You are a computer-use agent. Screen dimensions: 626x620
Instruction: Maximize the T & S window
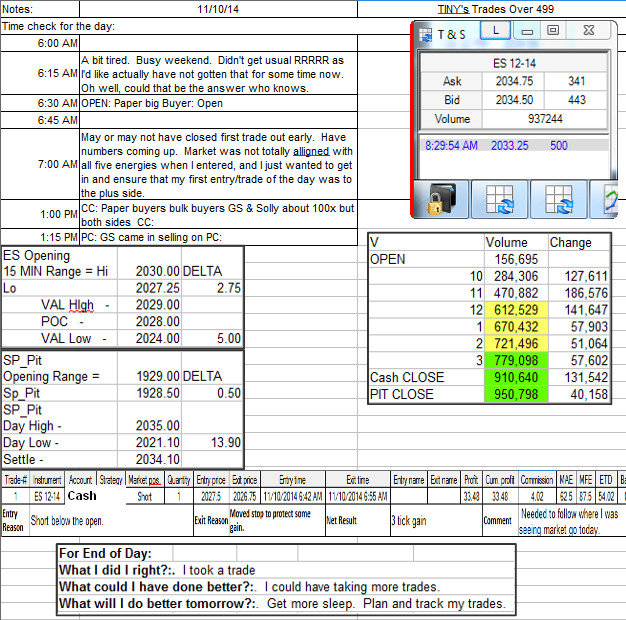(x=553, y=30)
